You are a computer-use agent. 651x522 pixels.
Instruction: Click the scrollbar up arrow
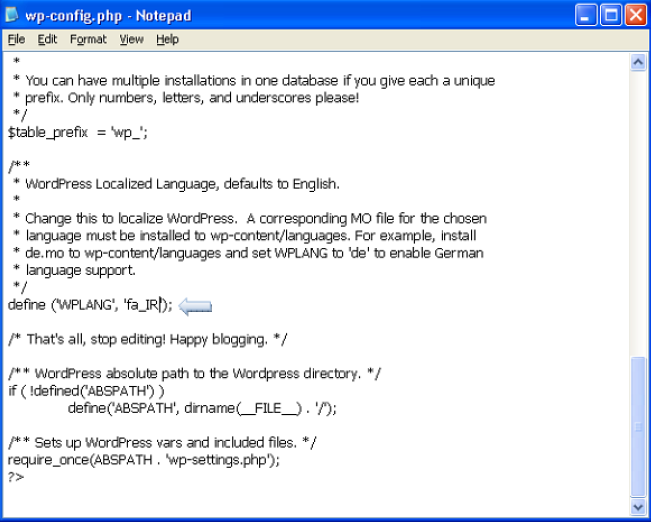click(638, 62)
